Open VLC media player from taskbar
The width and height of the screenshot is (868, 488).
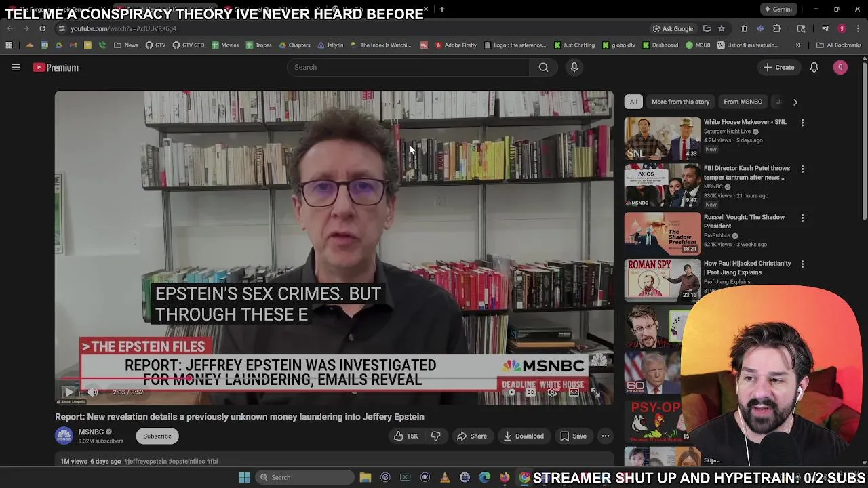click(x=445, y=477)
